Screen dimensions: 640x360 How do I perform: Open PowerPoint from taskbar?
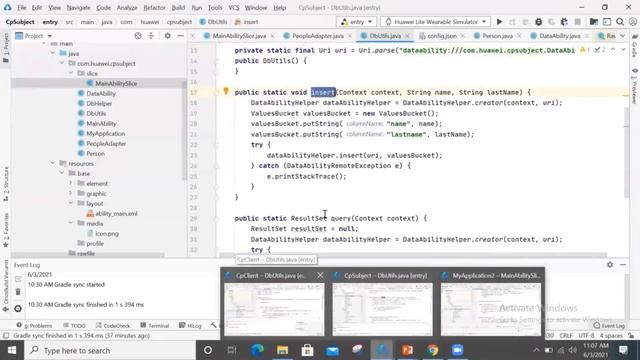point(407,350)
